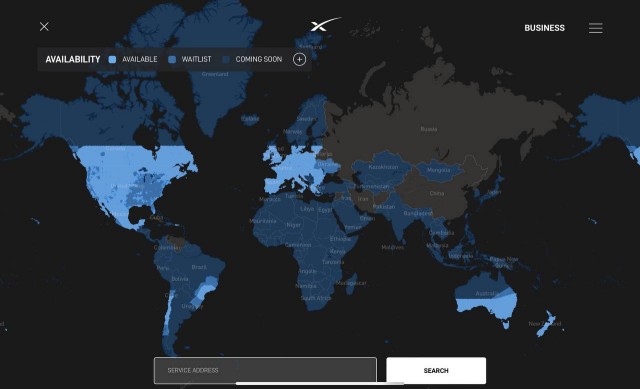Select Cameroon on the map

(x=298, y=245)
